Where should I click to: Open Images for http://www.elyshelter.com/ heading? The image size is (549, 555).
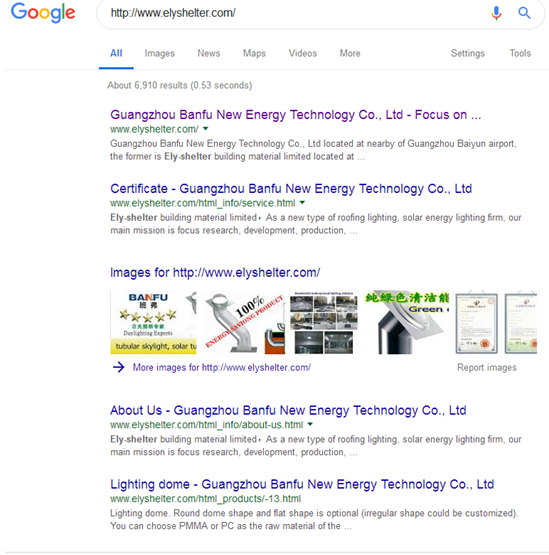(x=215, y=273)
